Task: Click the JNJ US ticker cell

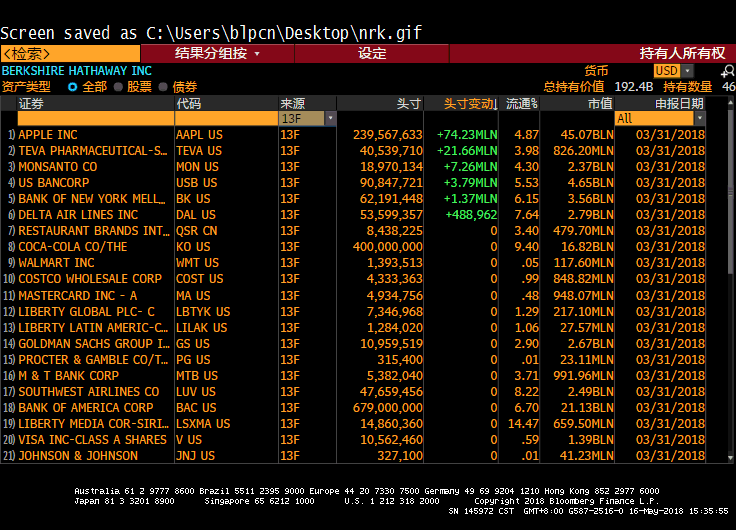Action: [195, 455]
